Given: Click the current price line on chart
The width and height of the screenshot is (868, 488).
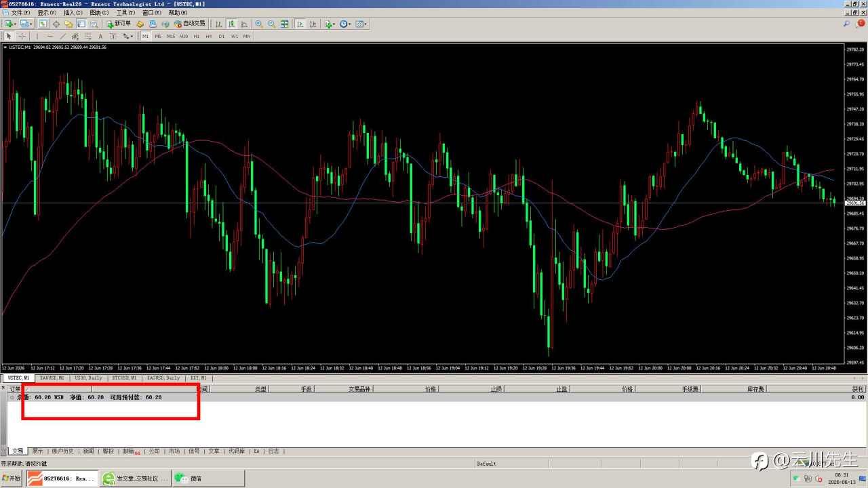Looking at the screenshot, I should click(422, 203).
